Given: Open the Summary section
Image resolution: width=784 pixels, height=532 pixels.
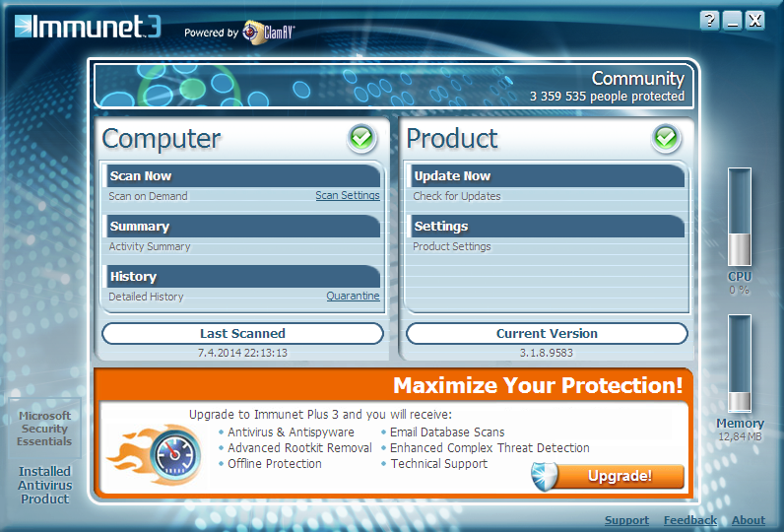Looking at the screenshot, I should pyautogui.click(x=243, y=226).
